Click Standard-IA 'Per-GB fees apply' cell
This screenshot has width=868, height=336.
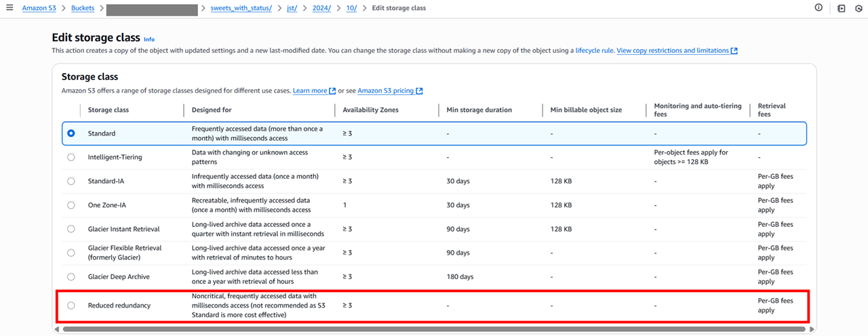click(x=775, y=181)
